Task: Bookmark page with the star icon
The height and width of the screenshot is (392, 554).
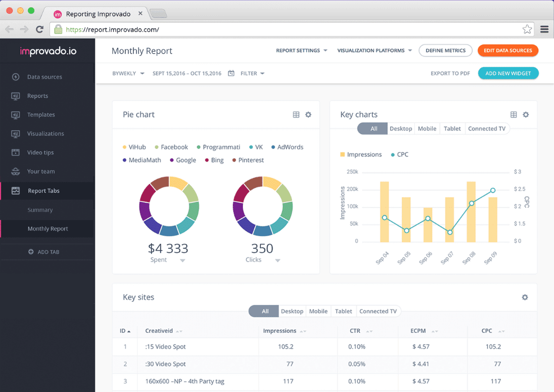Action: [527, 30]
